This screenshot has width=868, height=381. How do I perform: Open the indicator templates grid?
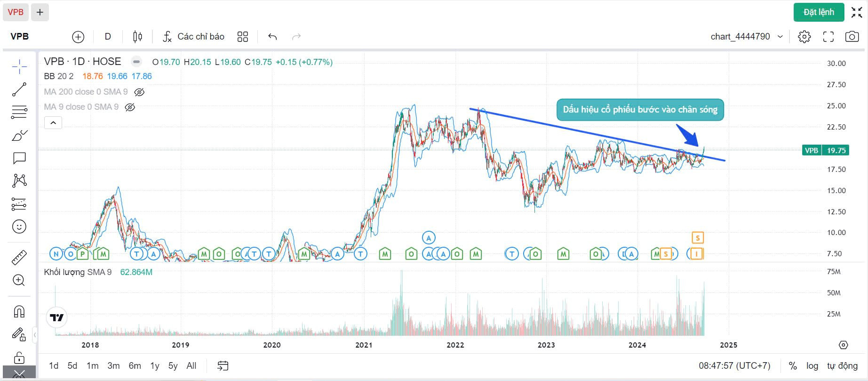[243, 37]
